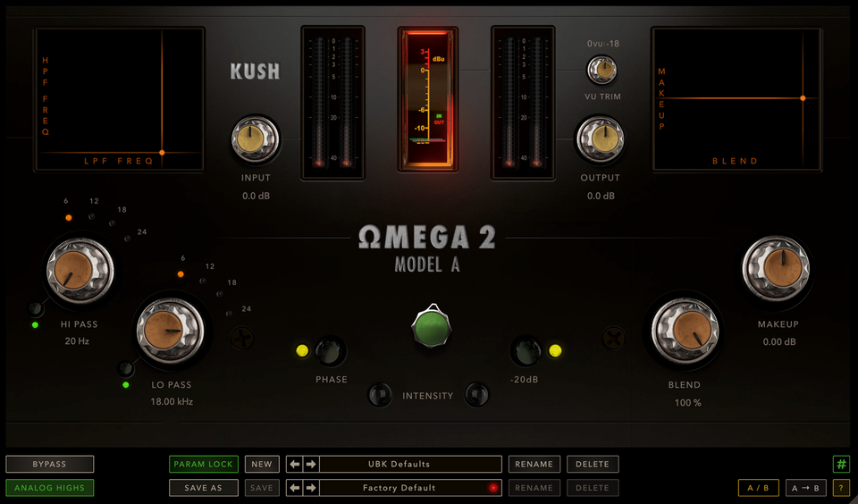Open the UBK Defaults preset bank dropdown

(410, 464)
